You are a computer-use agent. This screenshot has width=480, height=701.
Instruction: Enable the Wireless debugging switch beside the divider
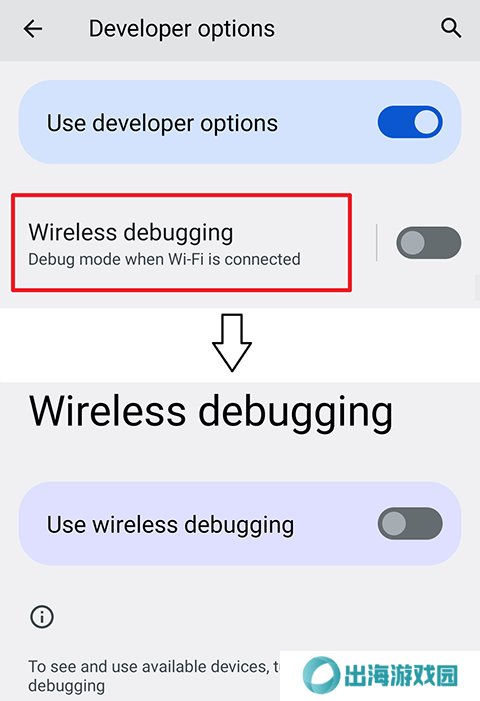click(429, 243)
